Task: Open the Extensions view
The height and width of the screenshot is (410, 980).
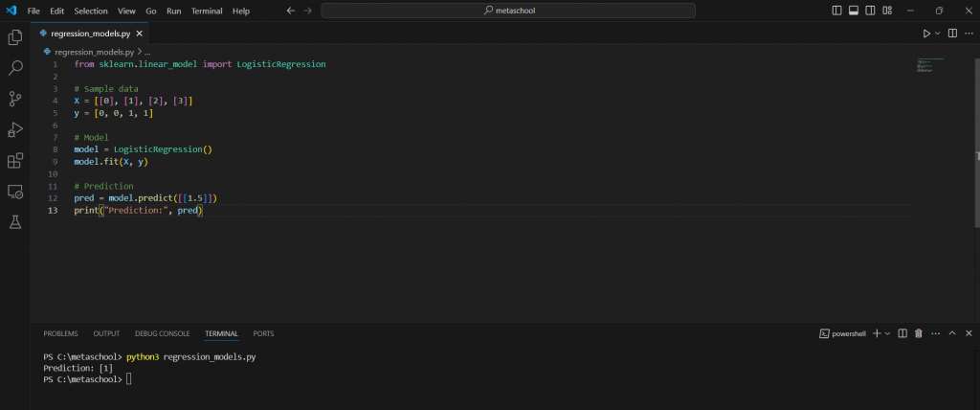Action: (15, 160)
